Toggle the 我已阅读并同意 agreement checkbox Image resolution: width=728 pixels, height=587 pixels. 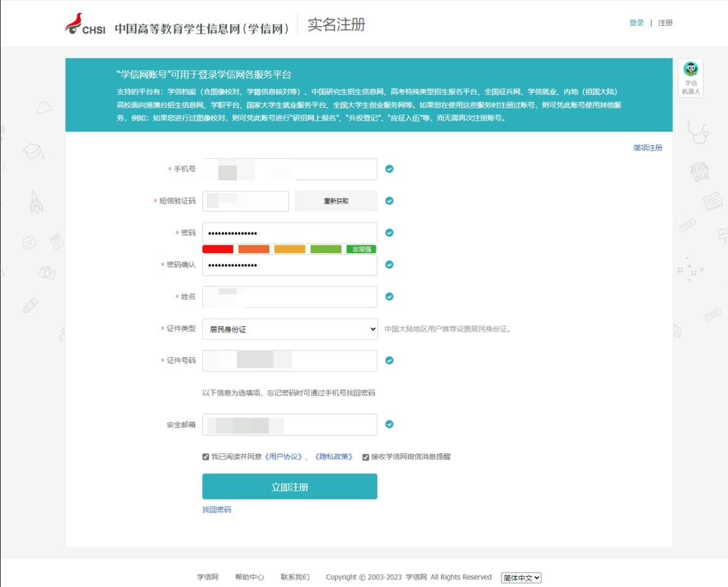tap(205, 457)
